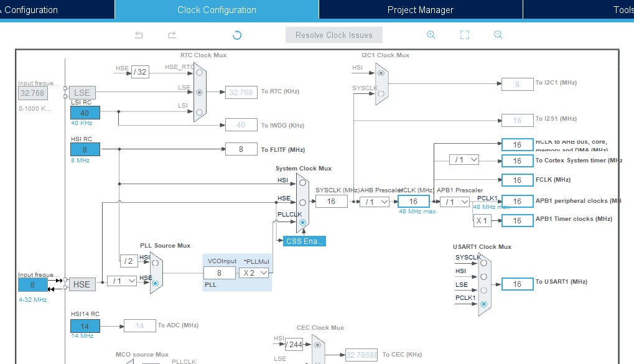Click the zoom in magnifier icon
Viewport: 634px width, 364px height.
pos(431,35)
